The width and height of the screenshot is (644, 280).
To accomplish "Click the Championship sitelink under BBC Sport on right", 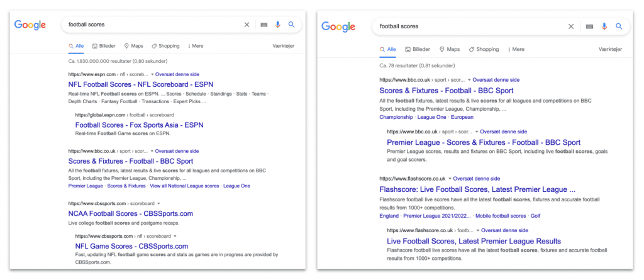I will pyautogui.click(x=396, y=117).
